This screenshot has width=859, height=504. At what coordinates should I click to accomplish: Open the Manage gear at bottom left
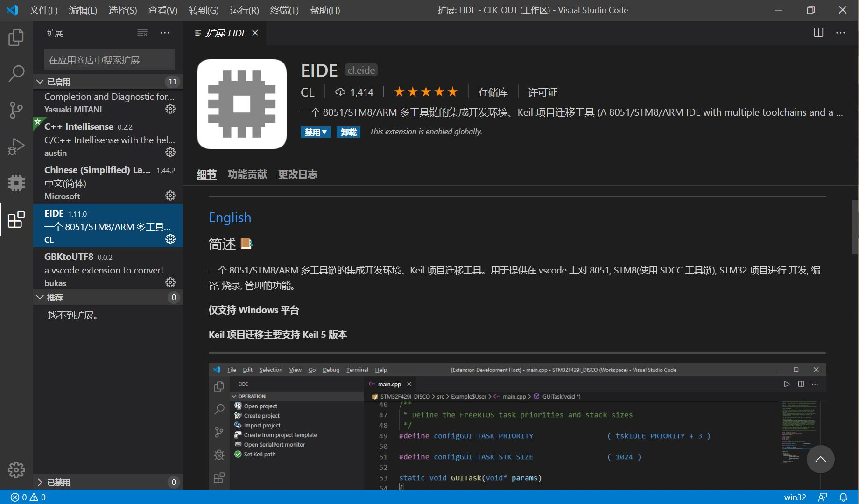click(x=16, y=470)
